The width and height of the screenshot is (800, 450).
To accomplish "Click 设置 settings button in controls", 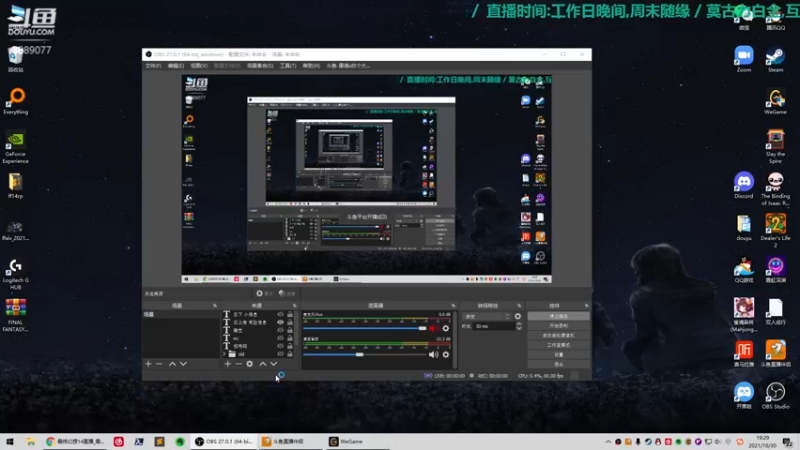I will (559, 355).
